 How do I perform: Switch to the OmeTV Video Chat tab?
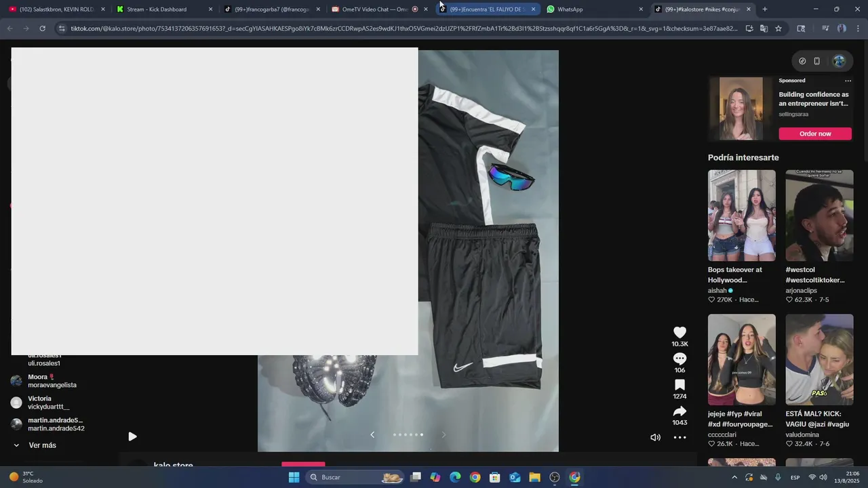coord(378,9)
